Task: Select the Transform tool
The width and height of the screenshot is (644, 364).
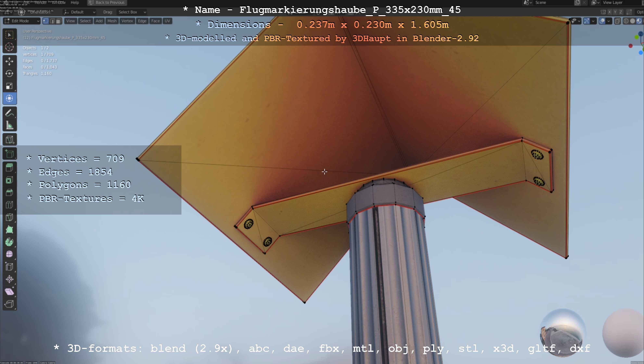Action: tap(9, 98)
